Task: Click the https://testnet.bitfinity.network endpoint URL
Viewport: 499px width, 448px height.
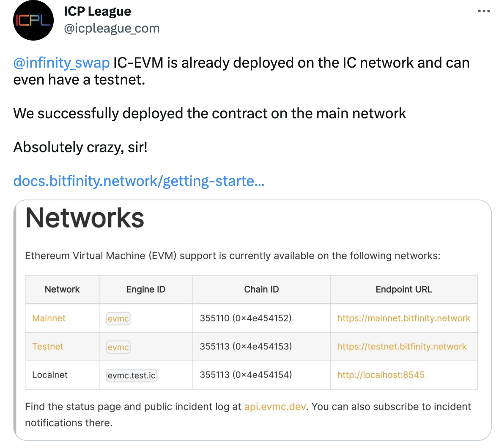Action: click(401, 347)
